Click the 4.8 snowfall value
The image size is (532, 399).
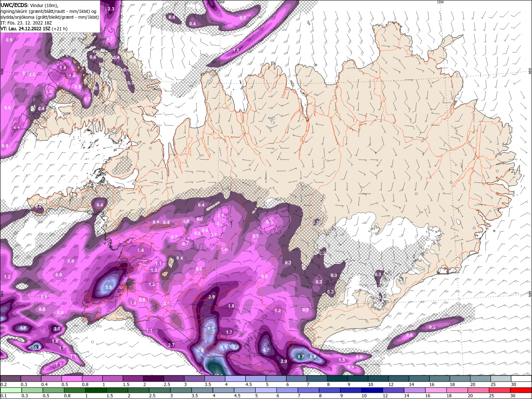(x=200, y=351)
